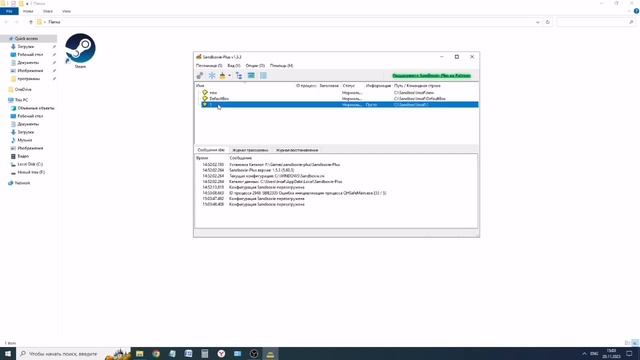
Task: Expand the address bar history dropdown
Action: (538, 22)
